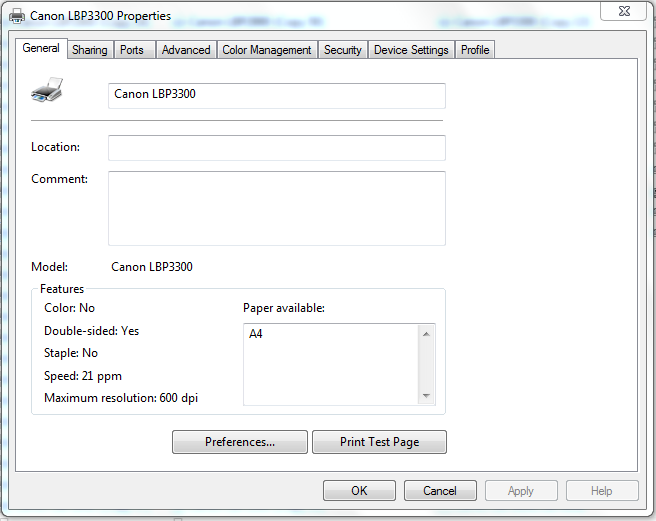Select the General tab
Screen dimensions: 656x521
pos(41,48)
